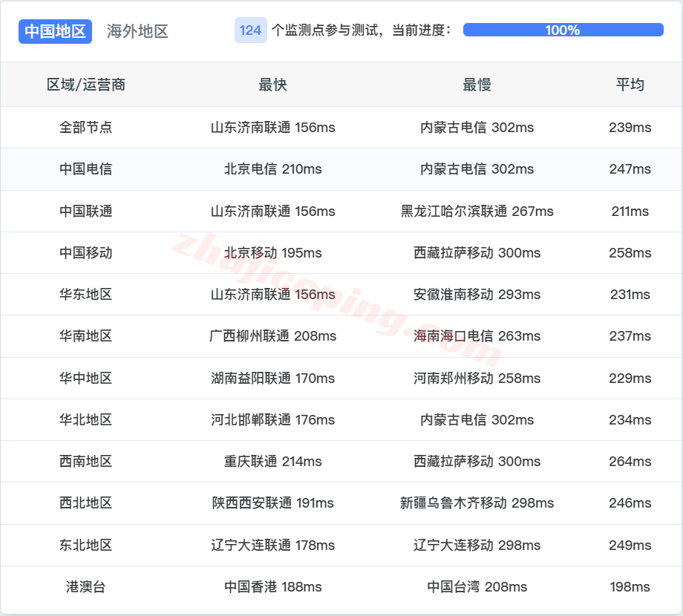Viewport: 683px width, 616px height.
Task: Click the 平均 column header
Action: click(x=630, y=85)
